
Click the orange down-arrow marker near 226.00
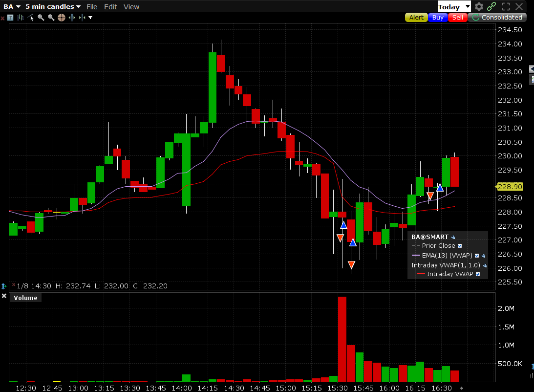point(351,264)
